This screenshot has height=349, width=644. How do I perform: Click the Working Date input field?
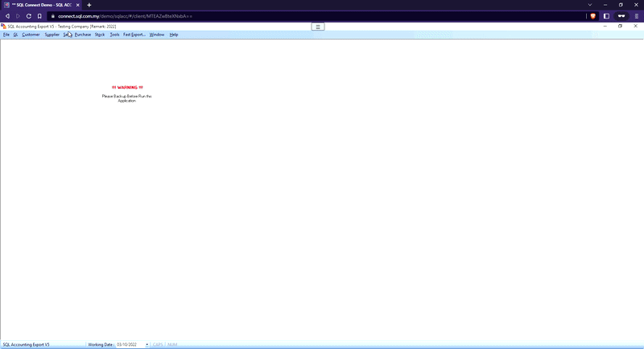coord(128,344)
